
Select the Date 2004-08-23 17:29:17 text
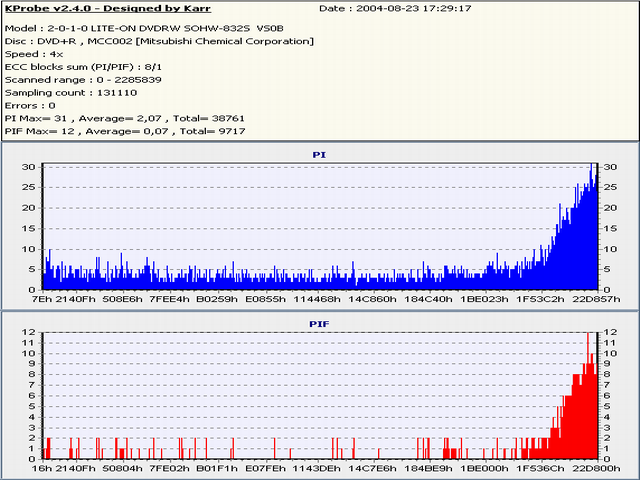[x=395, y=8]
